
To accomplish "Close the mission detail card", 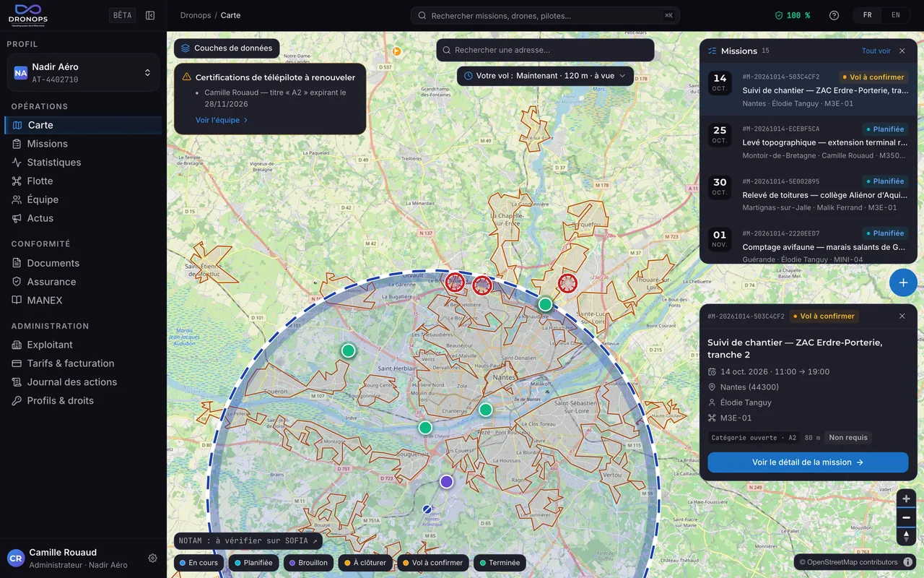I will click(x=902, y=316).
